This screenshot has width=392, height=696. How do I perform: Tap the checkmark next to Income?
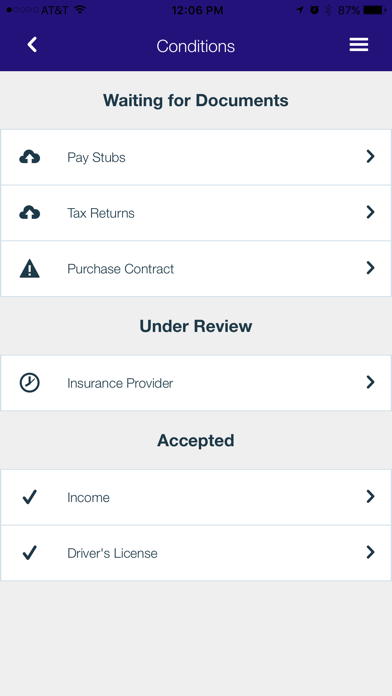29,497
